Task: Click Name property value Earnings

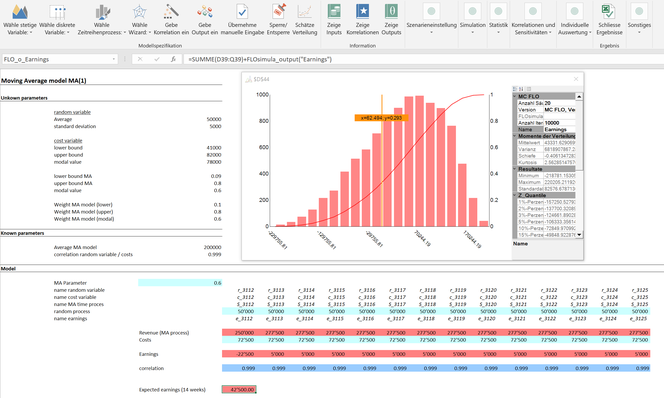Action: pyautogui.click(x=559, y=130)
